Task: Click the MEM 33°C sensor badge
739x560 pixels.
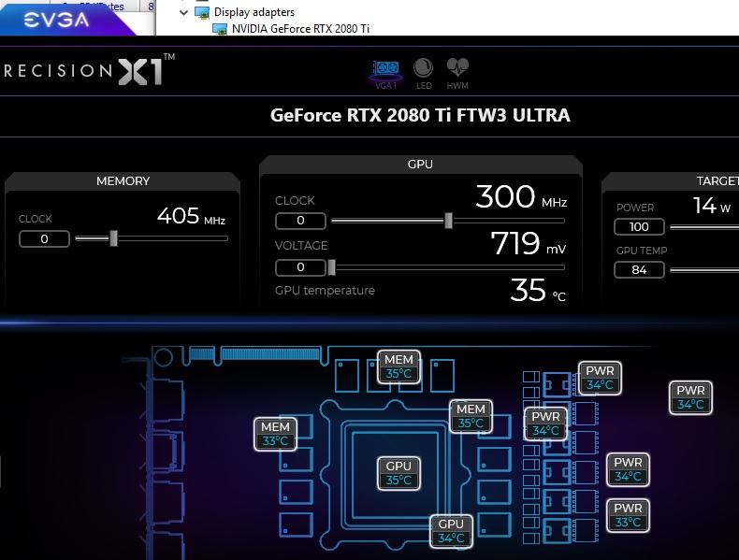Action: click(275, 434)
